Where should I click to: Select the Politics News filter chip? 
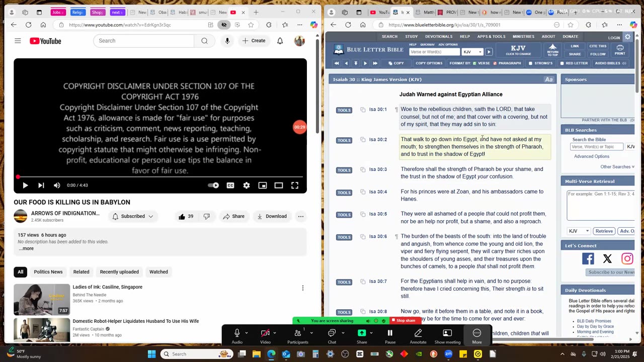48,272
